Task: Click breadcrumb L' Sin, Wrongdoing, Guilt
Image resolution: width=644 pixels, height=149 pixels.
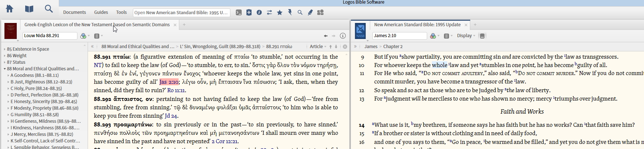Action: pyautogui.click(x=220, y=47)
